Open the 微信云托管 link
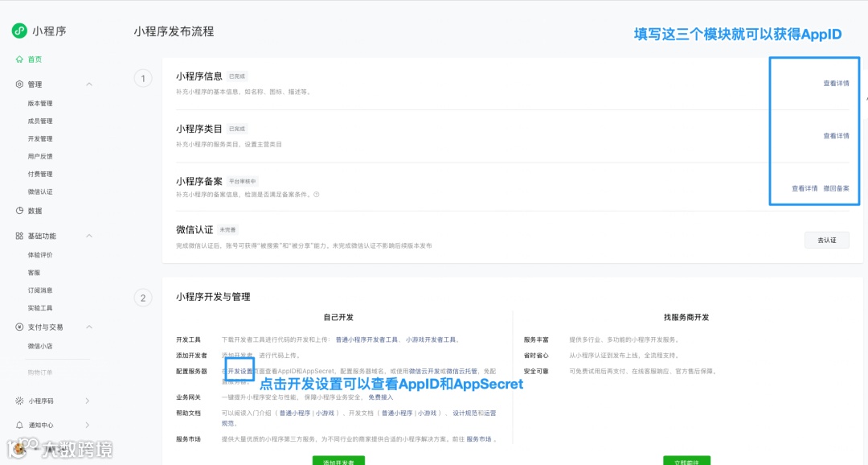The width and height of the screenshot is (868, 465). tap(461, 372)
